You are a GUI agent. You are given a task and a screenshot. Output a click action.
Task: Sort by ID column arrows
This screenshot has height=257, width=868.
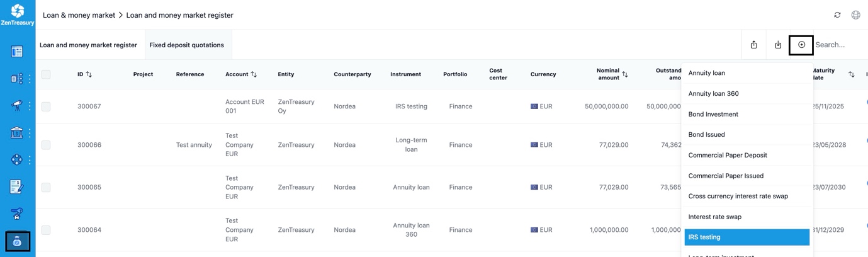(x=89, y=74)
